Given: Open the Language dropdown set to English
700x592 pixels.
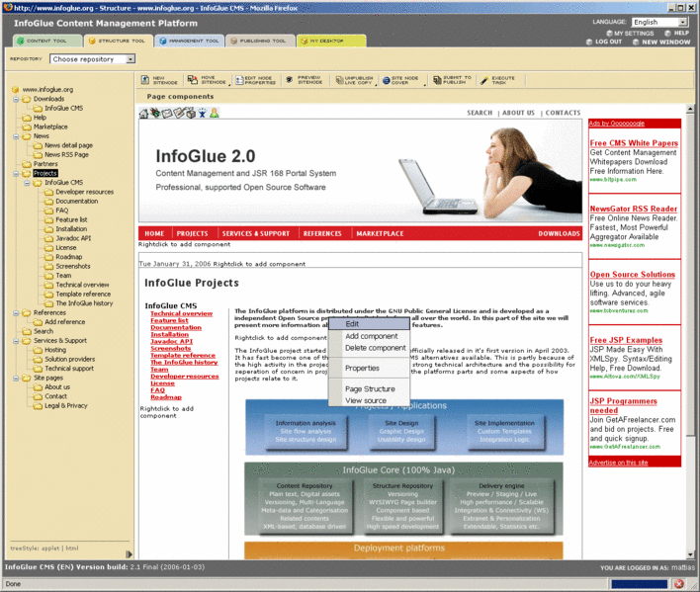Looking at the screenshot, I should pyautogui.click(x=659, y=22).
